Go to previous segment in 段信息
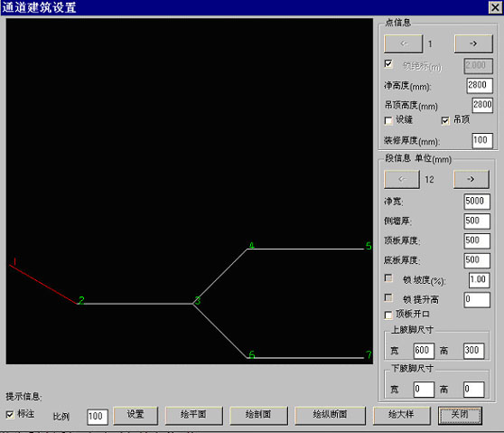504x433 pixels. pyautogui.click(x=402, y=179)
